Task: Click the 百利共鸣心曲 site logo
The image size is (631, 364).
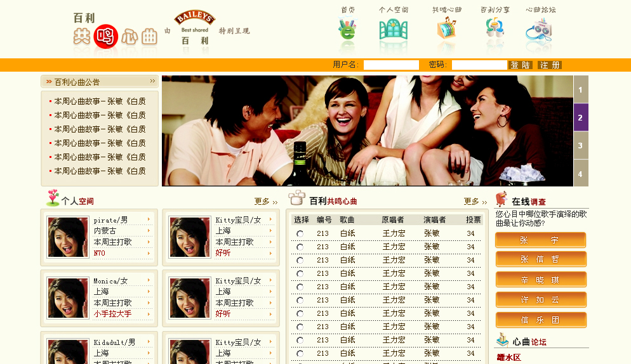Action: point(115,30)
